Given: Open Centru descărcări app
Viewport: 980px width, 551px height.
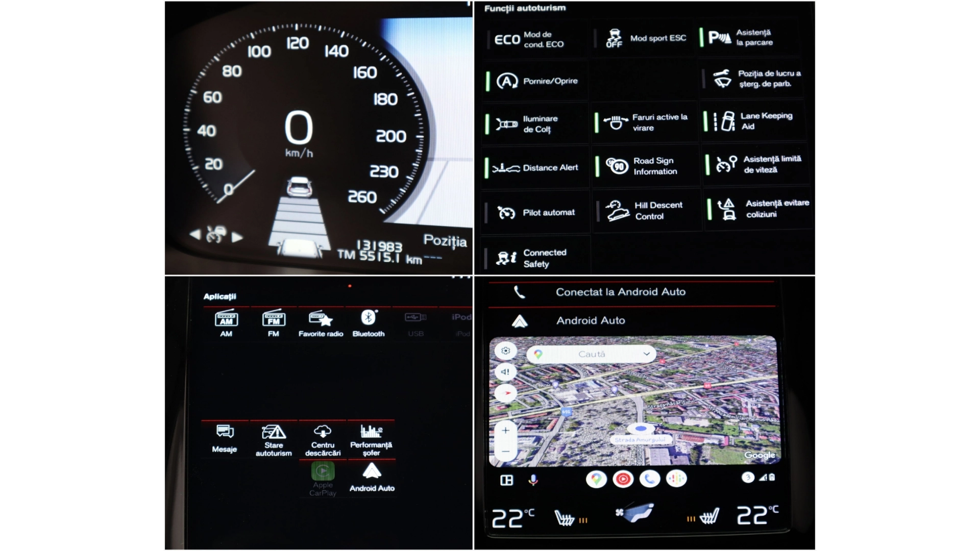Looking at the screenshot, I should point(323,439).
